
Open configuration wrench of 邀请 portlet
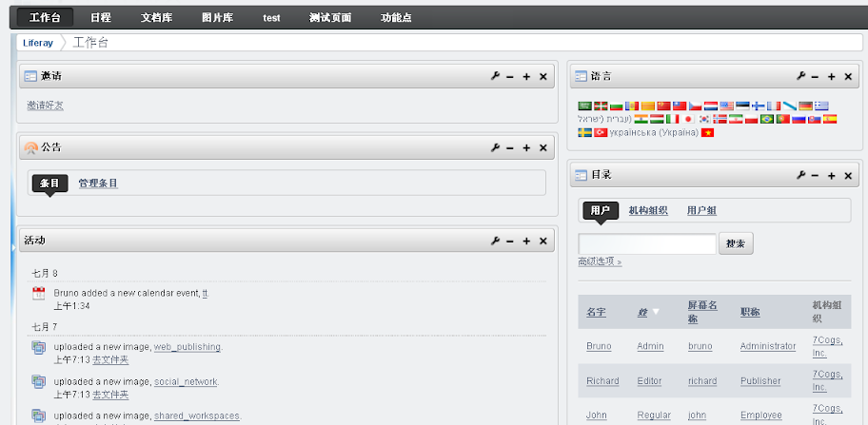coord(495,76)
